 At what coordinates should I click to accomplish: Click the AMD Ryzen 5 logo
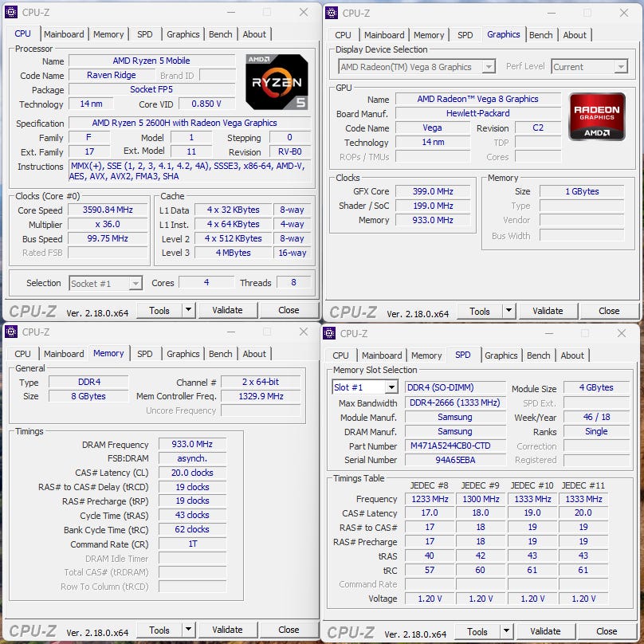(277, 82)
